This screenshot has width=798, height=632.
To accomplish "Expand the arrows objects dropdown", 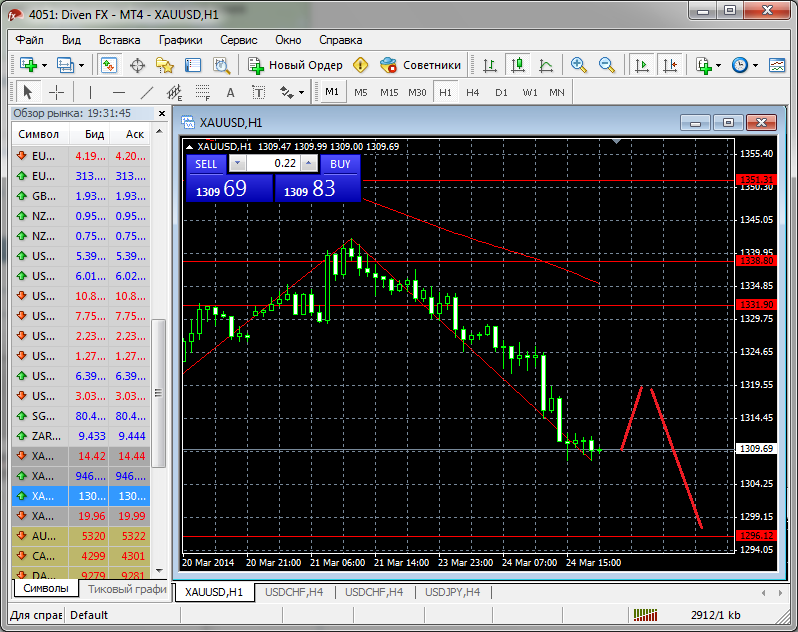I will pos(301,93).
